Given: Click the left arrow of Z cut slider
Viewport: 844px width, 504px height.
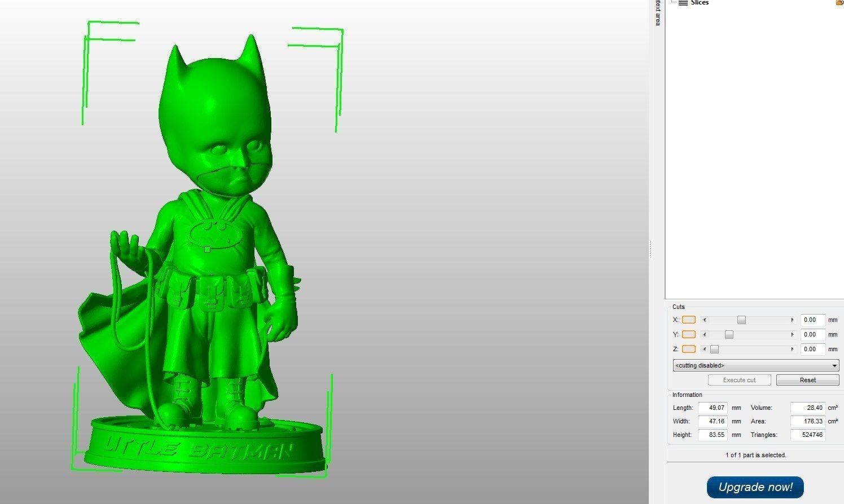Looking at the screenshot, I should click(704, 350).
